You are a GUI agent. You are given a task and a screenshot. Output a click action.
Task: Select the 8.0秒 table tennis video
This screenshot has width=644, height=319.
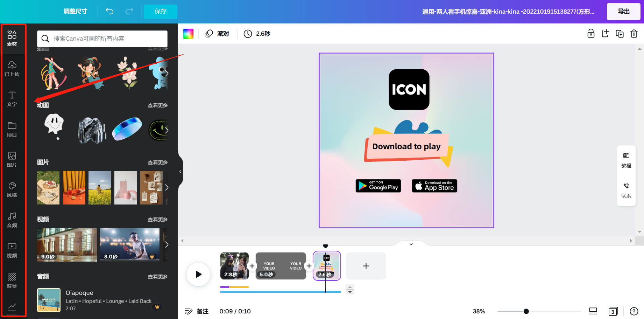pyautogui.click(x=130, y=245)
